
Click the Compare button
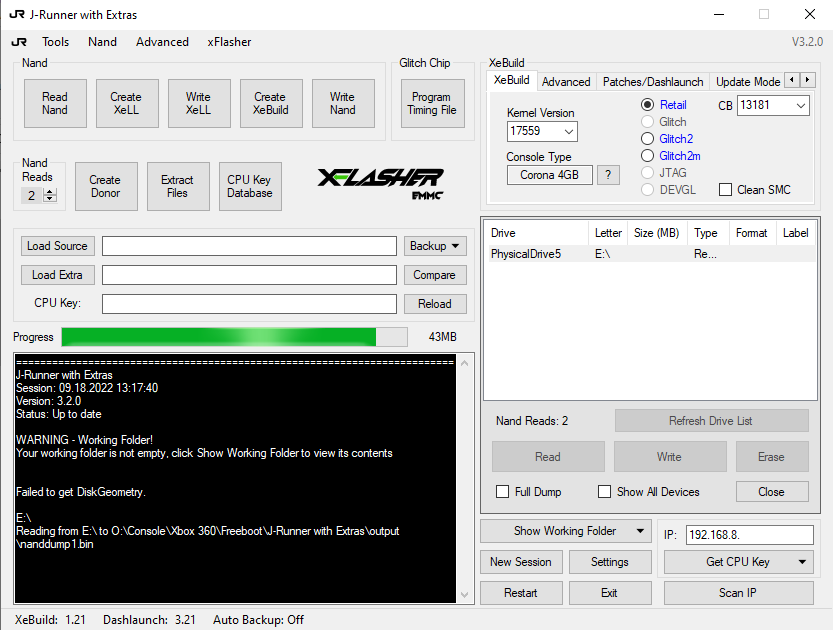point(435,275)
